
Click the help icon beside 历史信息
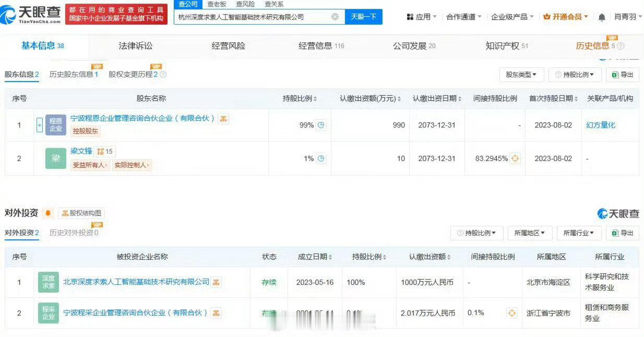(x=621, y=46)
